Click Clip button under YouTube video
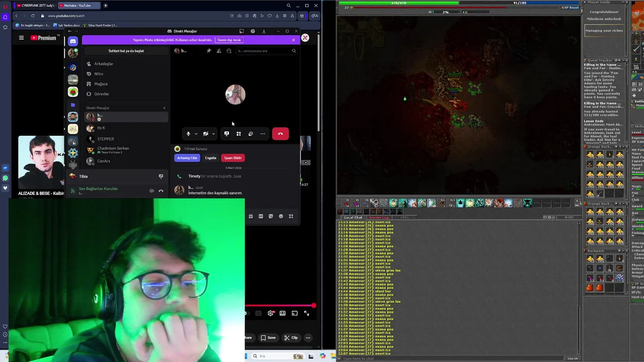The image size is (644, 362). (x=291, y=338)
